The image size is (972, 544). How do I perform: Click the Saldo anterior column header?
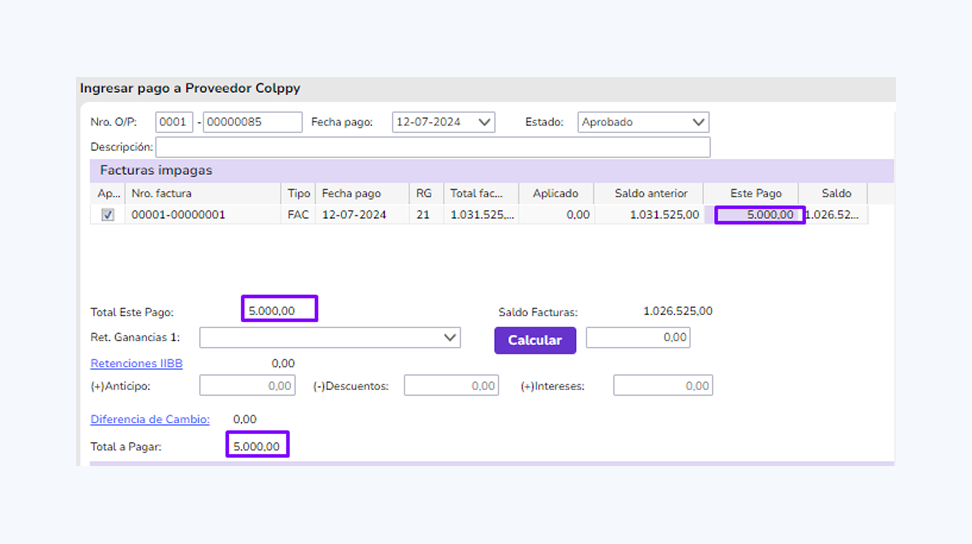[648, 193]
